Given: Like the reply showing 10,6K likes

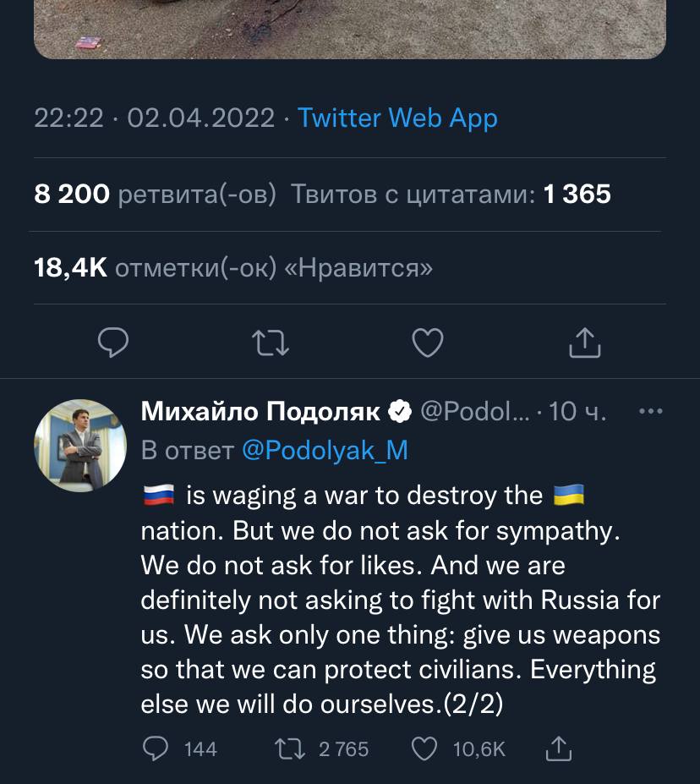Looking at the screenshot, I should (x=424, y=748).
